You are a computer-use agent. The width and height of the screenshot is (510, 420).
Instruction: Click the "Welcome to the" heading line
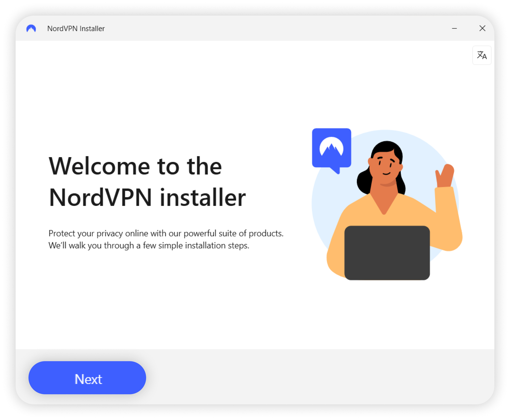tap(135, 166)
